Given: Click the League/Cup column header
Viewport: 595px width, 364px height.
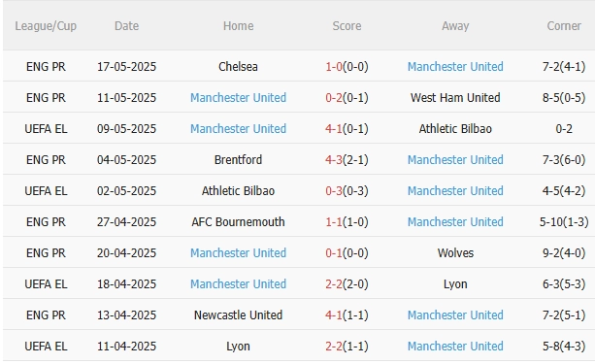Looking at the screenshot, I should point(46,26).
